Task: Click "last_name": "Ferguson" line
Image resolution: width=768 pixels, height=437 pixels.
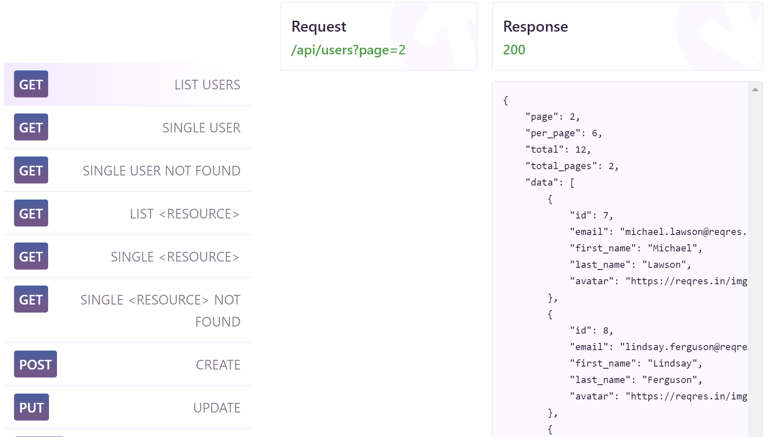Action: 636,380
